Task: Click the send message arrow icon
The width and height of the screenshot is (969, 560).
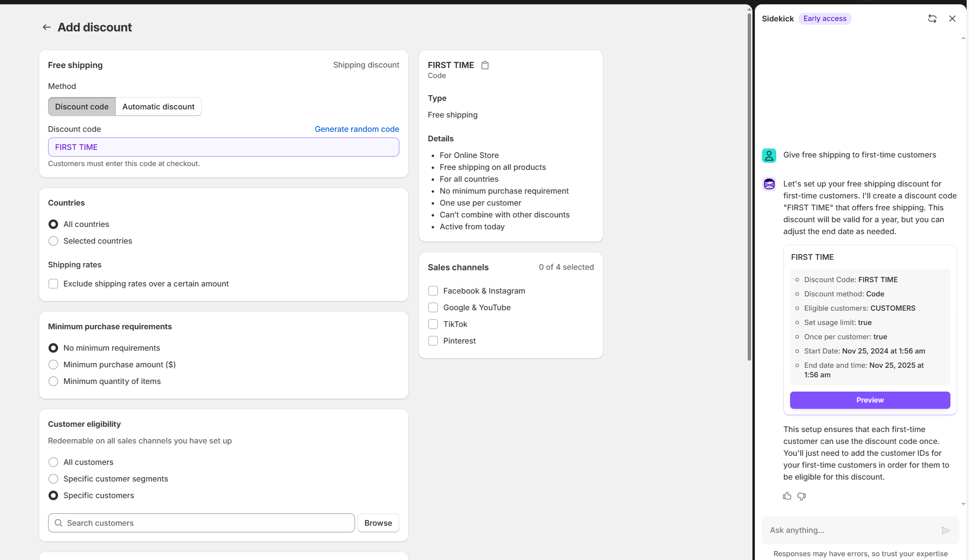Action: tap(945, 530)
